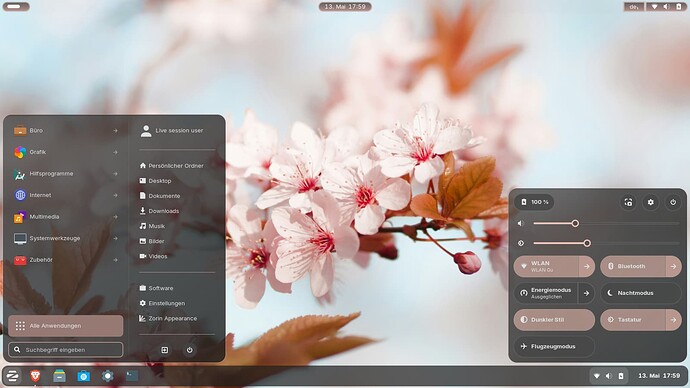Mute via the volume speaker icon
Screen dimensions: 690x388
521,223
